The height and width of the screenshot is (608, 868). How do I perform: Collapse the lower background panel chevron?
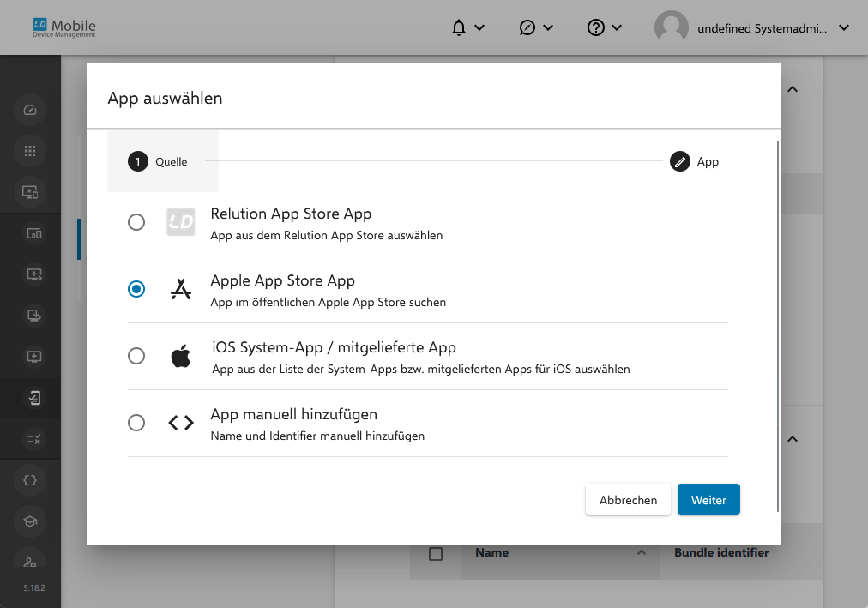pos(793,439)
